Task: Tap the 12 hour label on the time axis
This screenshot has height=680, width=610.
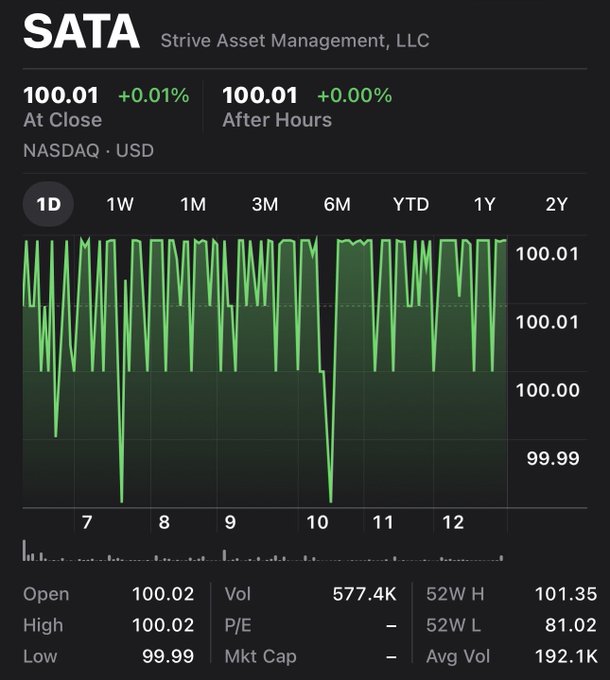Action: [x=453, y=523]
